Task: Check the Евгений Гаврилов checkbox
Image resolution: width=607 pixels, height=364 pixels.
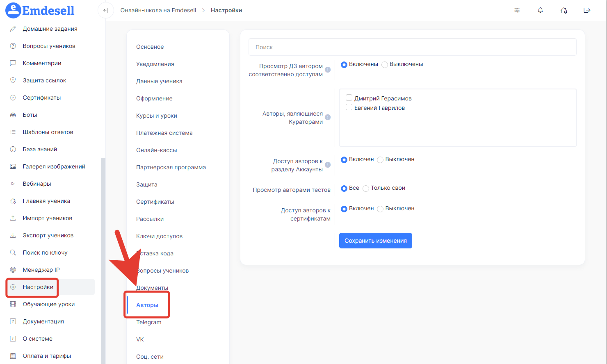Action: coord(349,107)
